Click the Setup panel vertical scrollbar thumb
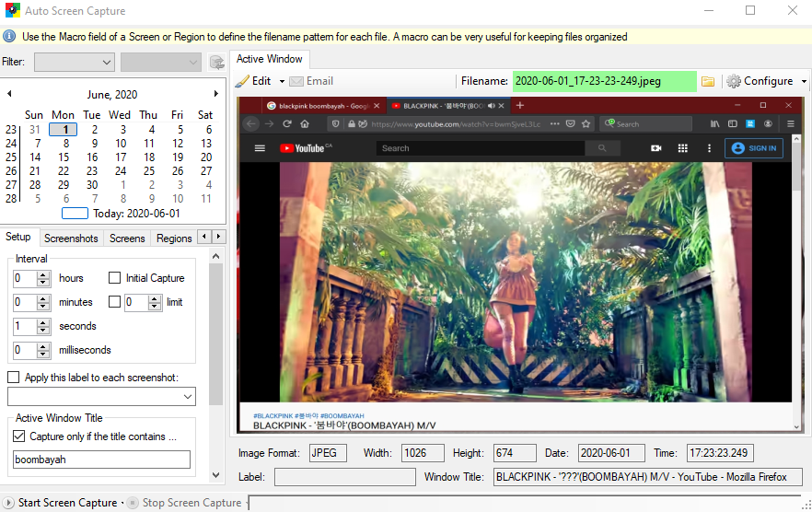Image resolution: width=812 pixels, height=512 pixels. click(216, 334)
